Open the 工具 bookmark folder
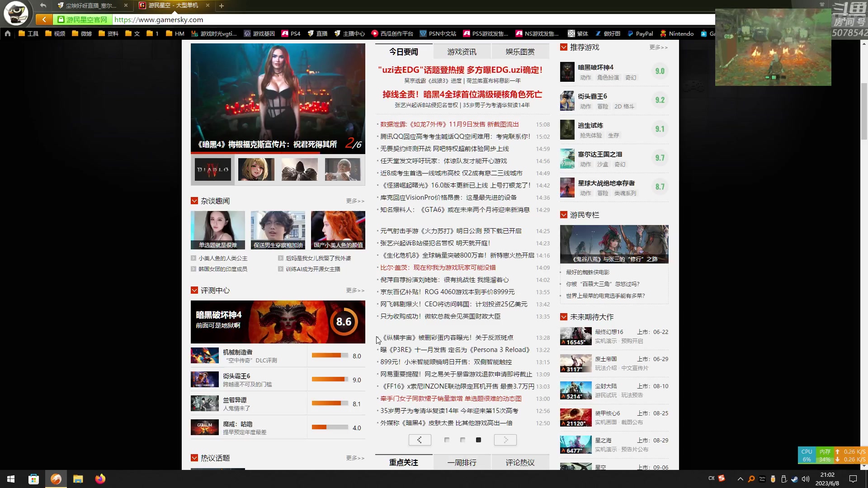868x488 pixels. pos(28,33)
